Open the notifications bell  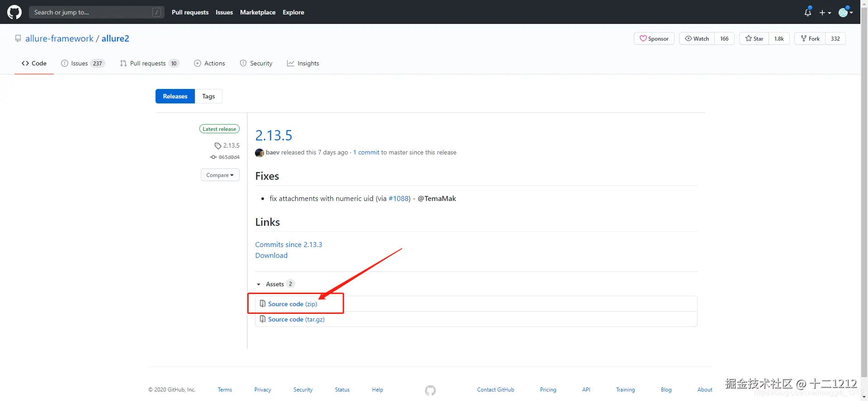[808, 12]
